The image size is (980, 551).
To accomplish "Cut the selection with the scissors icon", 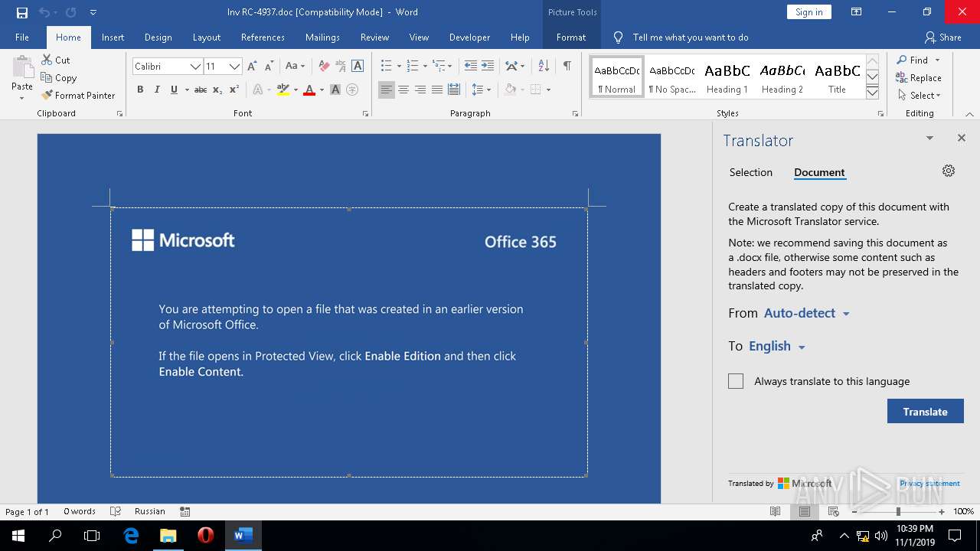I will (x=46, y=60).
